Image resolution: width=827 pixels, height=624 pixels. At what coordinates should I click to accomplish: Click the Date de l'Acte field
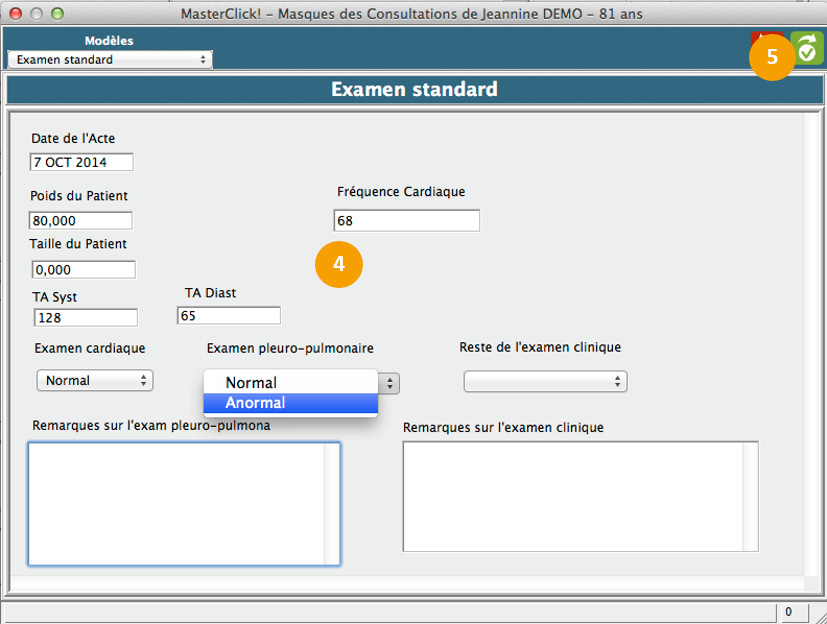coord(81,162)
